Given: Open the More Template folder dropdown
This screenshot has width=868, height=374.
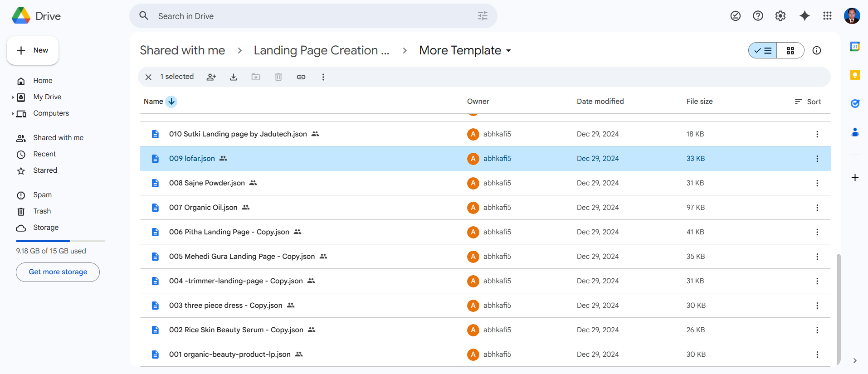Looking at the screenshot, I should (508, 51).
